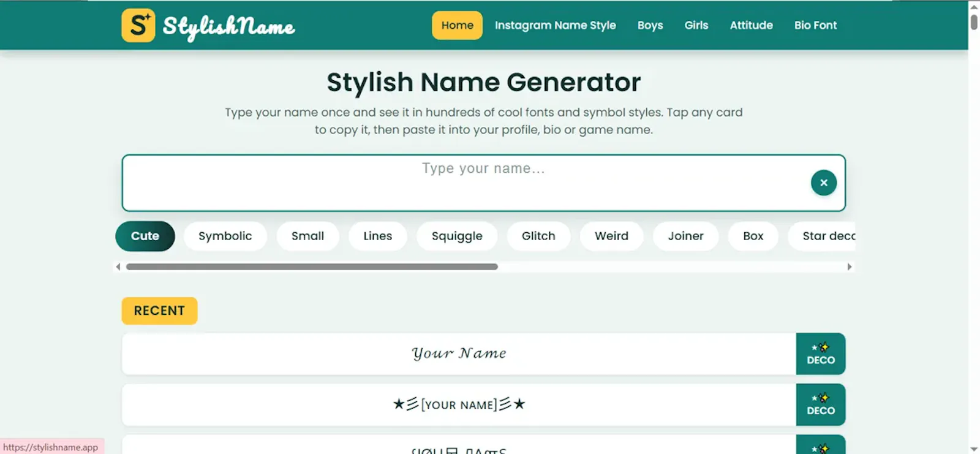Clear the name input with the X button
The height and width of the screenshot is (454, 980).
[824, 183]
